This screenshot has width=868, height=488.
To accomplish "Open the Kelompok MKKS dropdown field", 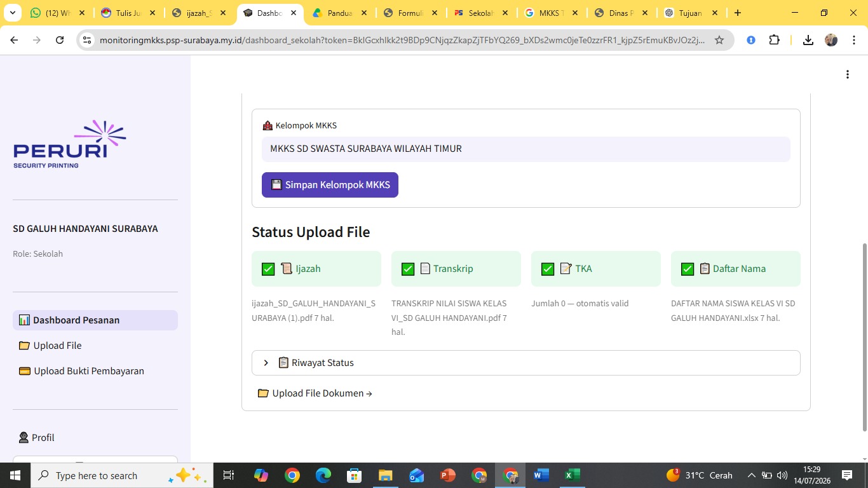I will (x=526, y=149).
